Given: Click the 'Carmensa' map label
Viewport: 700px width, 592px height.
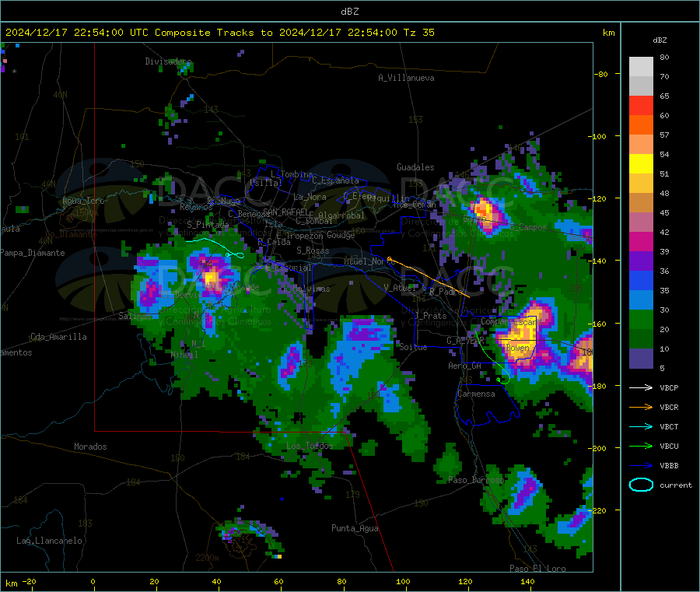Looking at the screenshot, I should click(476, 394).
